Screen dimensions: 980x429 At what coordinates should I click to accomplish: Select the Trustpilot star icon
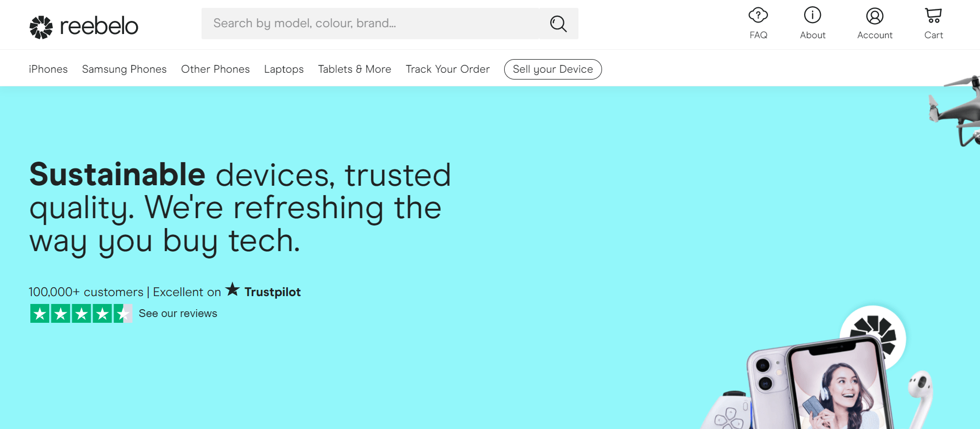(x=232, y=289)
